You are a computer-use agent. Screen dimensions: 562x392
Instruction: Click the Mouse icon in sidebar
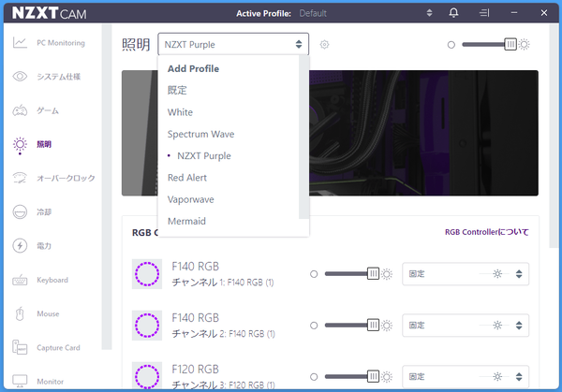(x=20, y=313)
